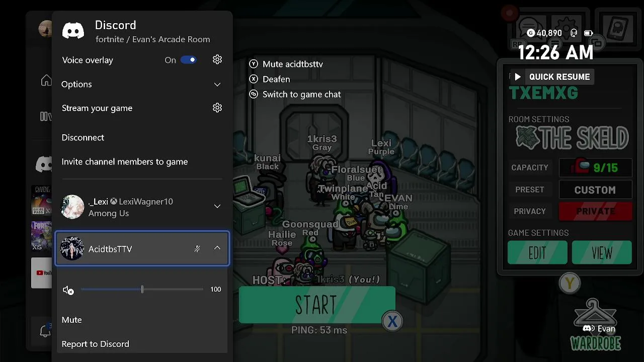The height and width of the screenshot is (362, 644).
Task: Click the X button icon by START
Action: click(x=392, y=321)
